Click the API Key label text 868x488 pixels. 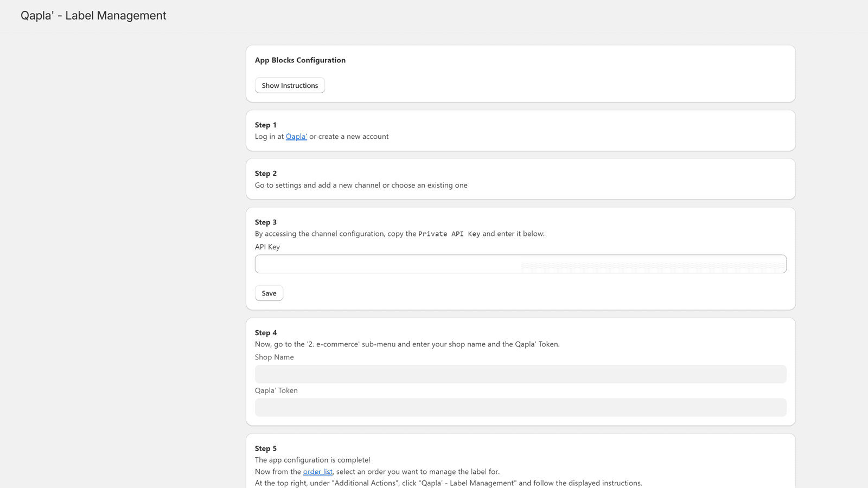(267, 247)
